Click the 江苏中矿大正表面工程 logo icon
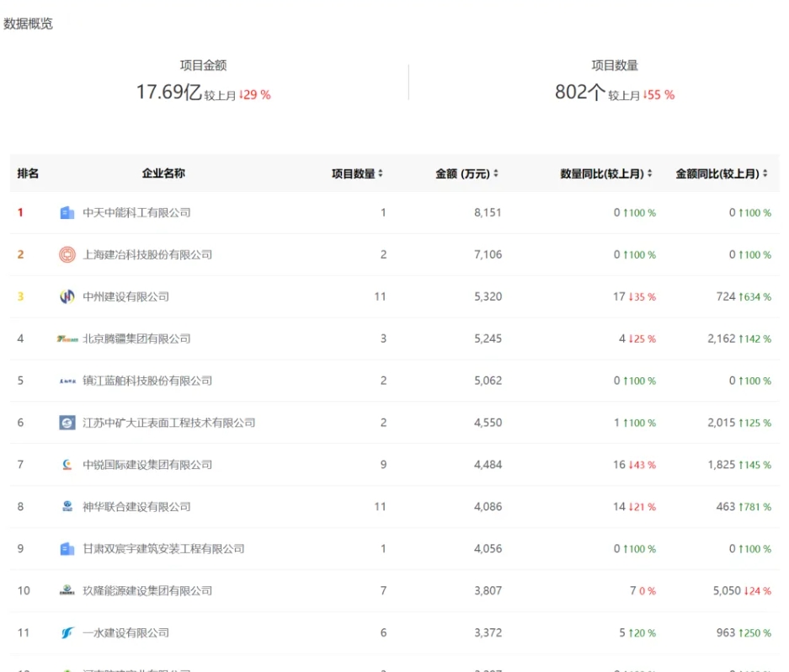 [67, 423]
